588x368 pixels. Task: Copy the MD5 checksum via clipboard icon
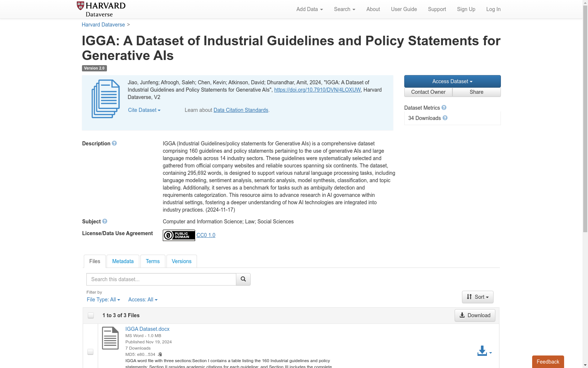point(160,354)
